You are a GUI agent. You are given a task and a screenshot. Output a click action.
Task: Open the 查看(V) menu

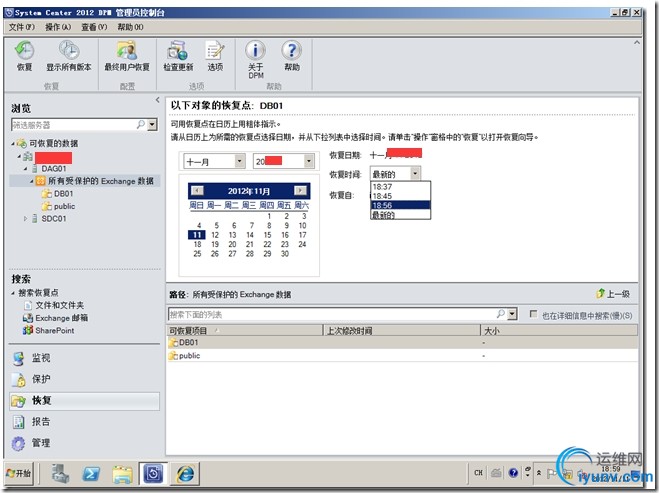tap(94, 27)
